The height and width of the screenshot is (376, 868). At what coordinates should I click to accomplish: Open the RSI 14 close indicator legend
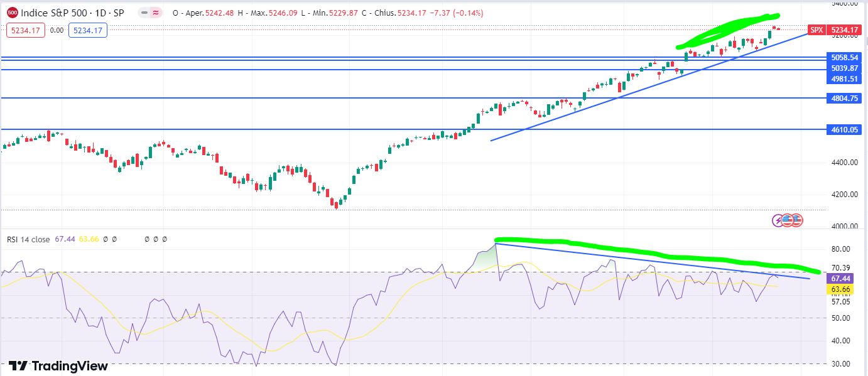click(29, 239)
